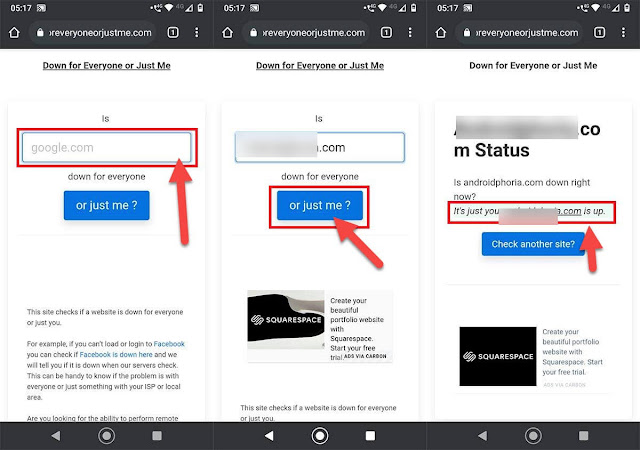Click 'down for everyone' text in middle phone
The image size is (640, 450).
pyautogui.click(x=320, y=176)
